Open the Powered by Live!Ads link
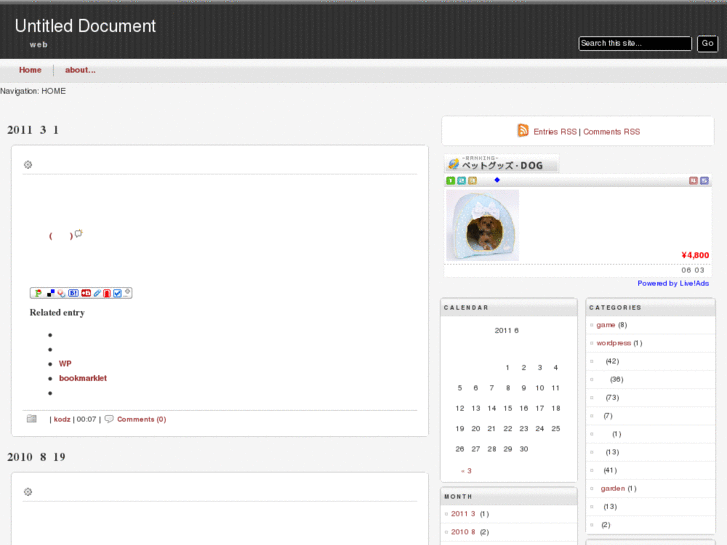Image resolution: width=727 pixels, height=545 pixels. [673, 283]
